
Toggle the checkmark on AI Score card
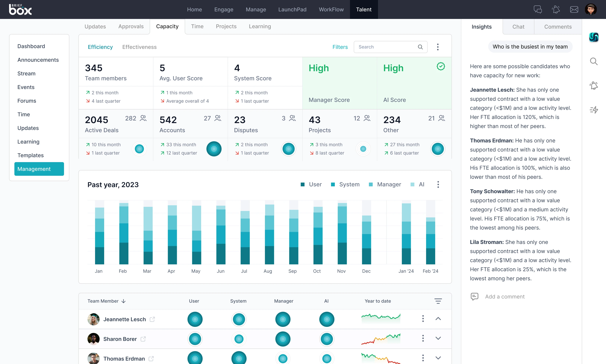pyautogui.click(x=441, y=66)
